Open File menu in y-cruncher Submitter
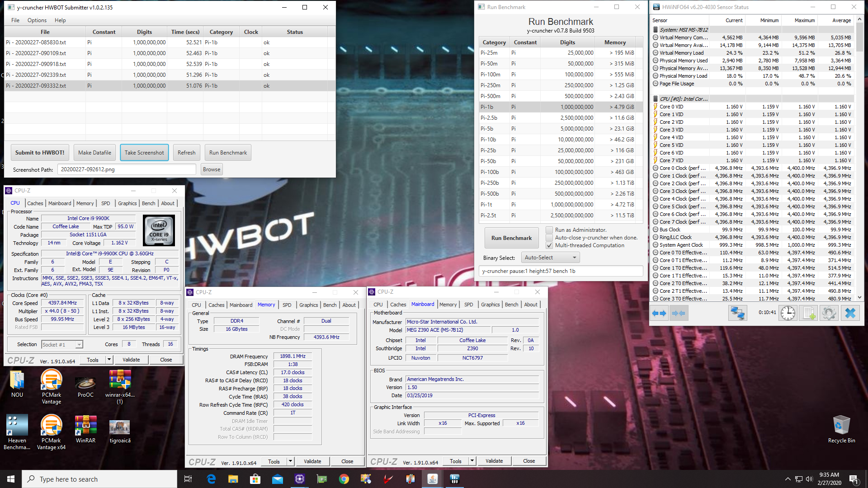 pos(15,20)
